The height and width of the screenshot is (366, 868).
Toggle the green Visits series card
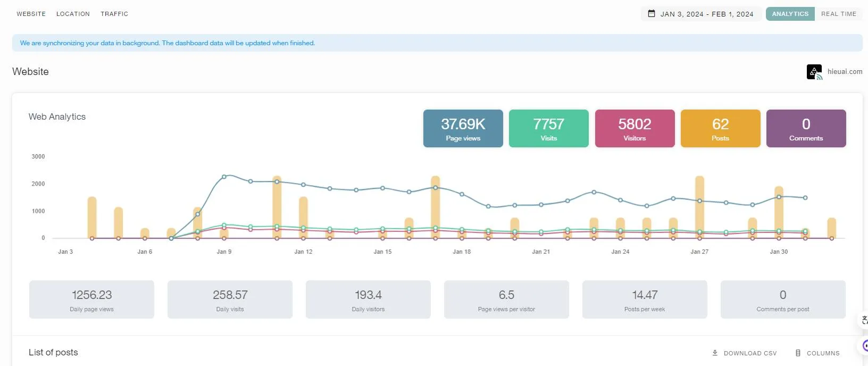tap(548, 129)
